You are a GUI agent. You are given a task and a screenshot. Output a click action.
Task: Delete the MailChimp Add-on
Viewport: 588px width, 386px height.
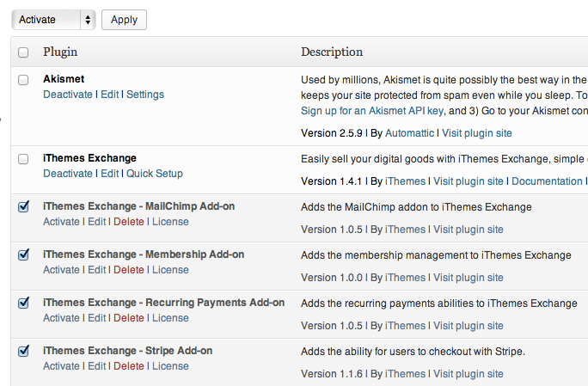129,222
